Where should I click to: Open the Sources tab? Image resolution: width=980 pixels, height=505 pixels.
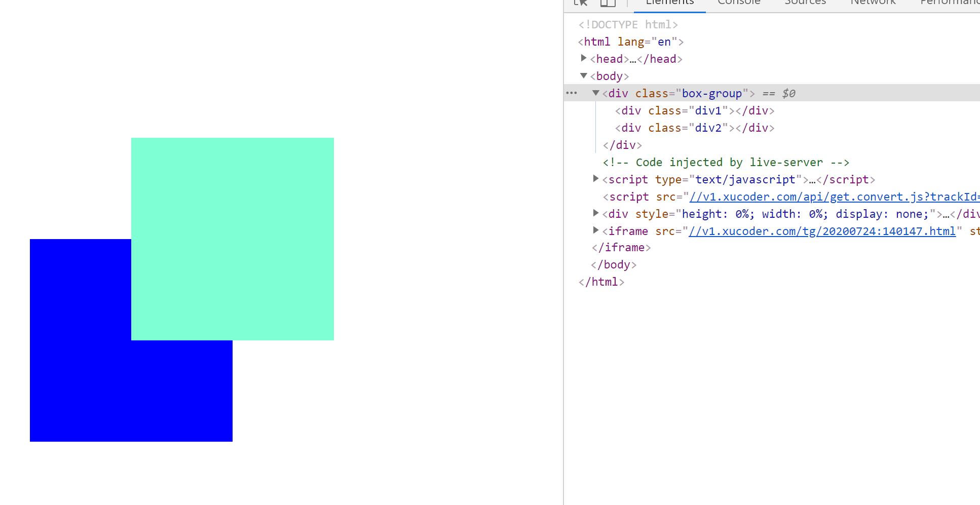(805, 3)
